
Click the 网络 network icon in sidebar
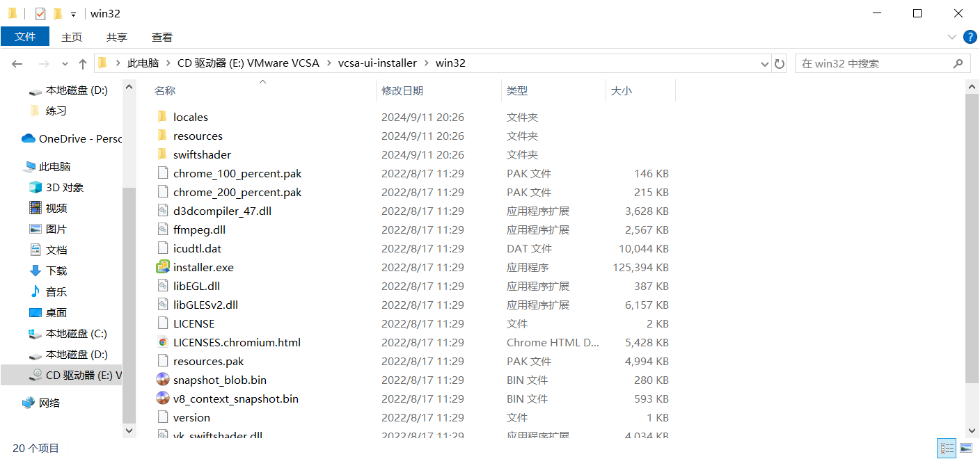click(29, 403)
